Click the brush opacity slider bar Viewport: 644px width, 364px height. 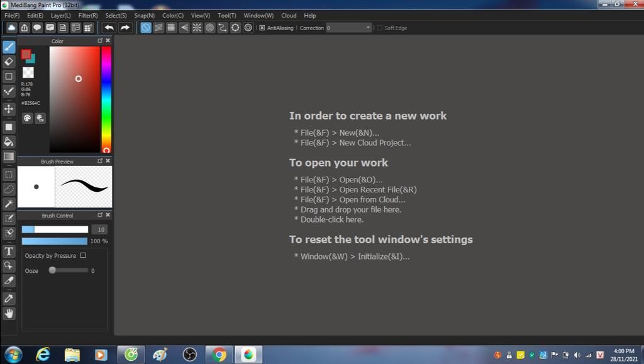(x=55, y=241)
